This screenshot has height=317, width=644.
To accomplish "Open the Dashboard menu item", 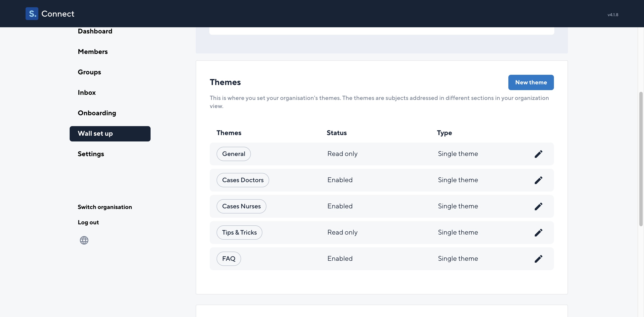I will 95,31.
